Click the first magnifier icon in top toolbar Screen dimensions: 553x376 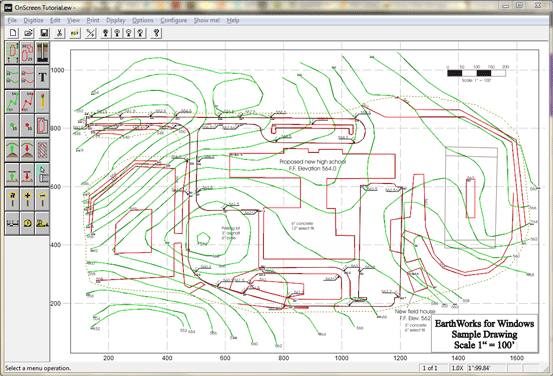click(x=105, y=33)
